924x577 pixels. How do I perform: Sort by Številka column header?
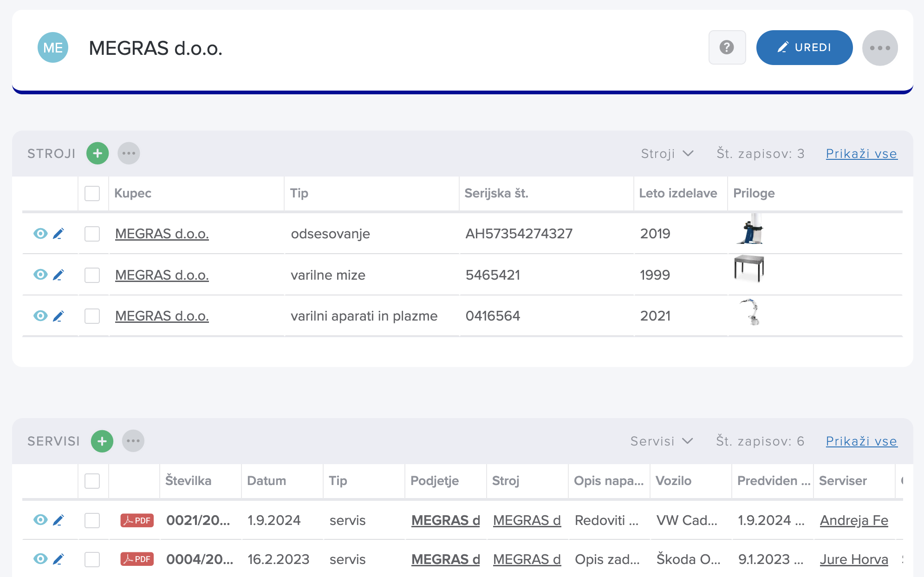[188, 481]
